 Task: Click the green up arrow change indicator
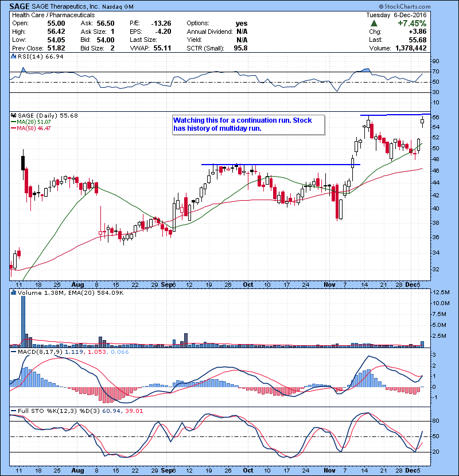(x=374, y=23)
